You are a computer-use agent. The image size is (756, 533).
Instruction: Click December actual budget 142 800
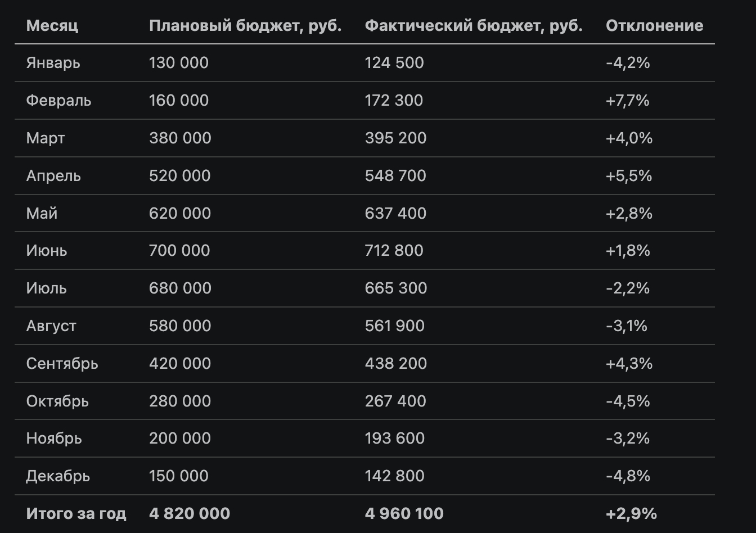(394, 476)
